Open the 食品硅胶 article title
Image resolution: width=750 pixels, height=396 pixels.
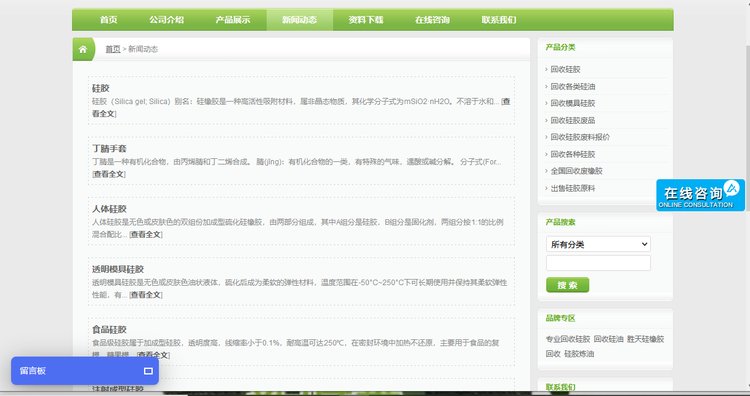point(109,330)
